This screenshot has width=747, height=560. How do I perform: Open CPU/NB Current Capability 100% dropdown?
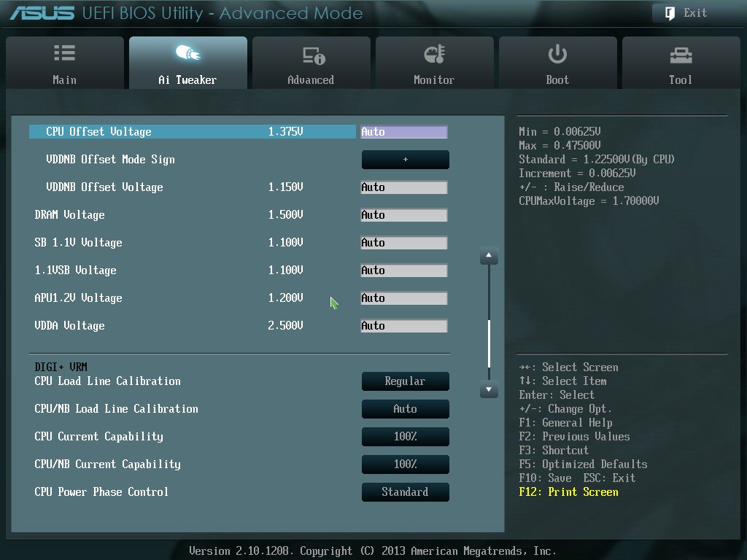point(406,464)
